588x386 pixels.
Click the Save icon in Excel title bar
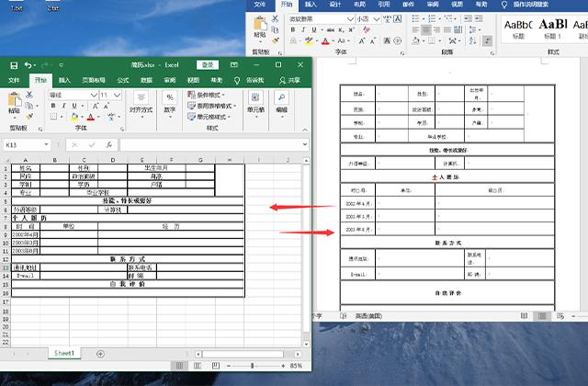point(14,65)
